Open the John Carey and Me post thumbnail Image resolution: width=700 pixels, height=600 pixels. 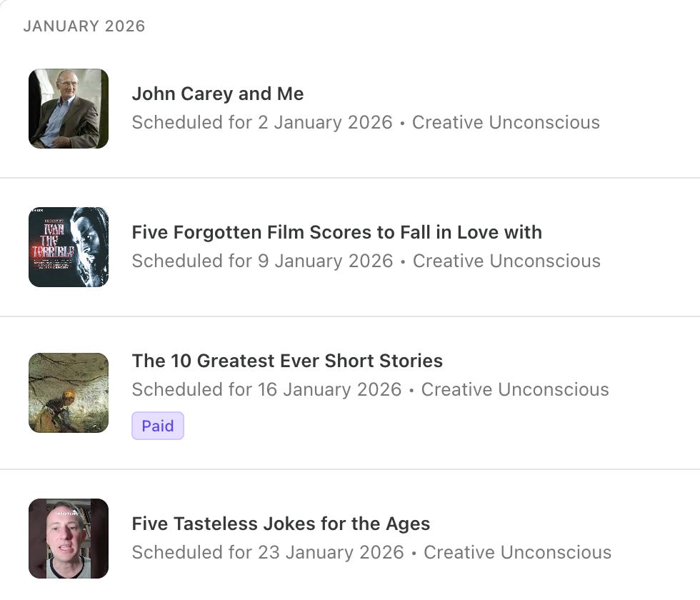point(68,109)
